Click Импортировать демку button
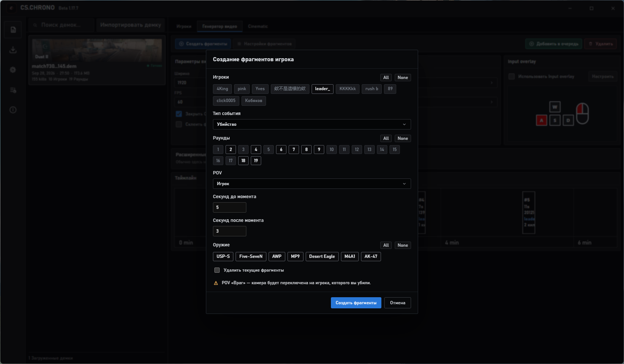The height and width of the screenshot is (364, 624). (131, 25)
